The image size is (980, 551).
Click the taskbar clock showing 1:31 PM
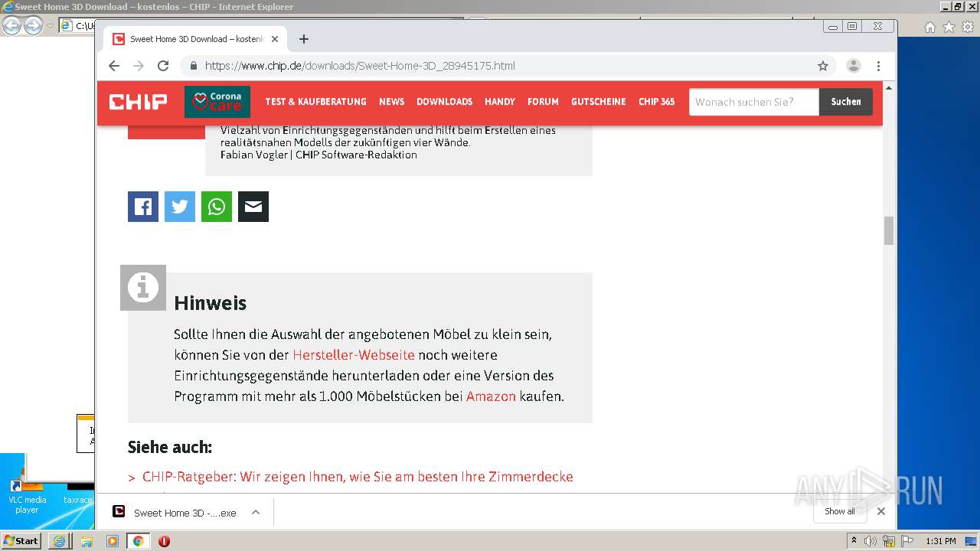pos(941,541)
